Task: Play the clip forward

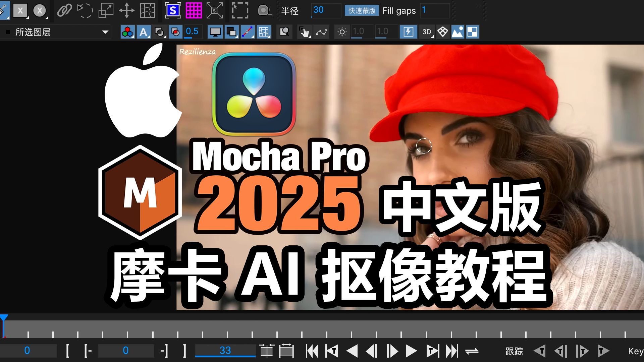Action: coord(411,351)
